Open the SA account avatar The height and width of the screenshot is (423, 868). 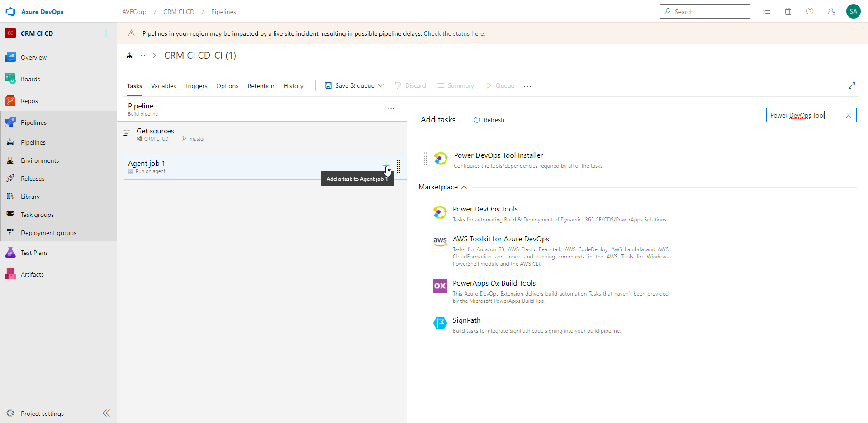854,12
